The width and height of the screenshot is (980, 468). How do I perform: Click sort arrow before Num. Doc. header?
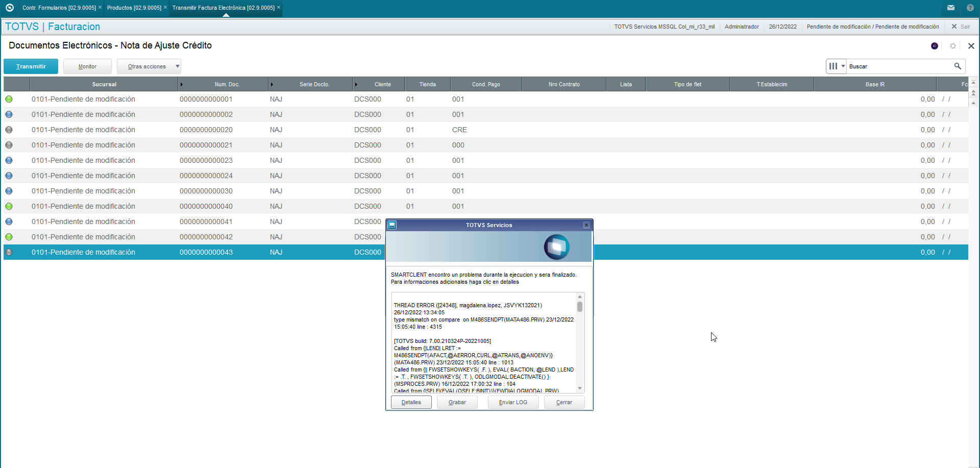coord(181,84)
